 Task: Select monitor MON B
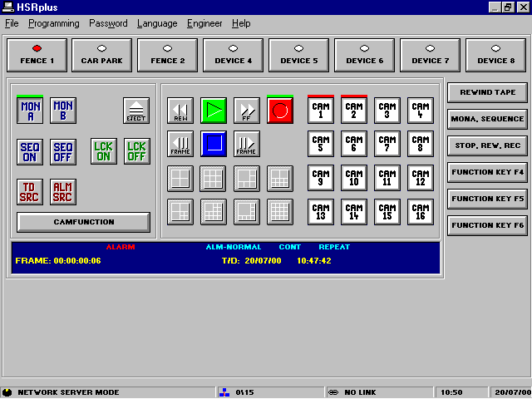[x=63, y=111]
